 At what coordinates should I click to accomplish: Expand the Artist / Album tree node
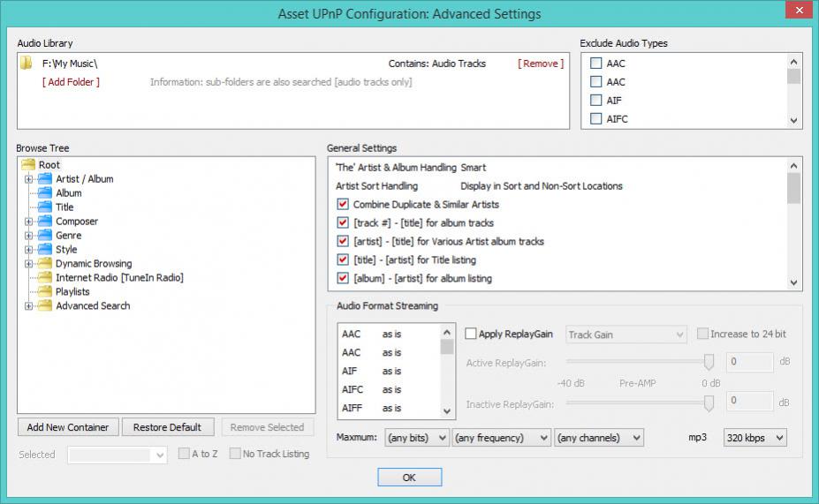(x=29, y=179)
